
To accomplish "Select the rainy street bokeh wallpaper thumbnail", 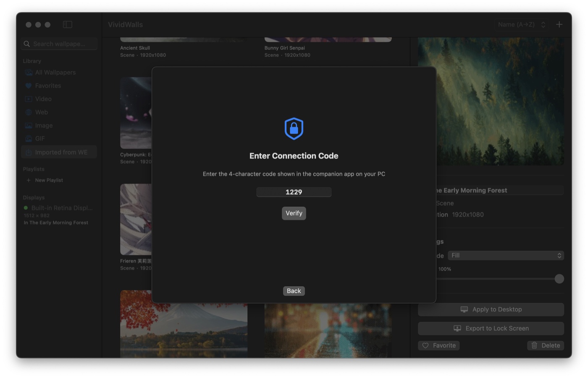I will (328, 330).
